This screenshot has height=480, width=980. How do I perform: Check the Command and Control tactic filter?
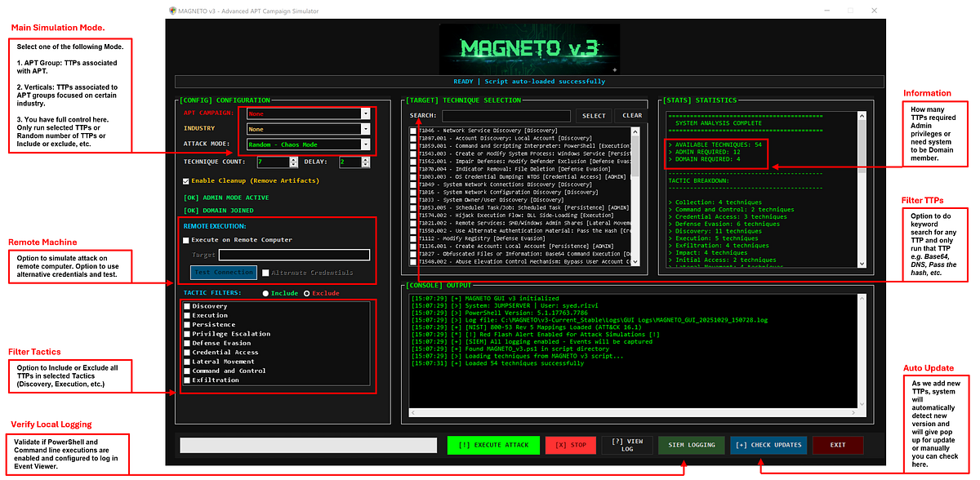coord(188,371)
